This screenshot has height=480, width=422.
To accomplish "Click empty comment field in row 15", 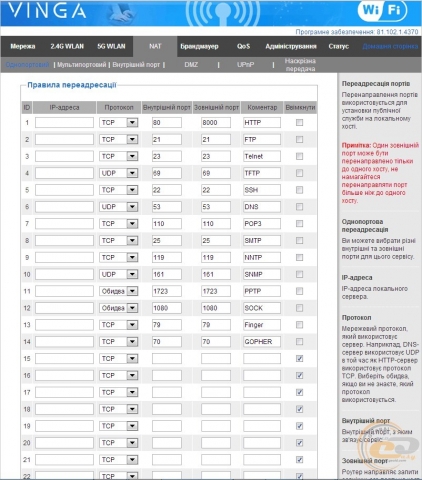I will point(262,359).
